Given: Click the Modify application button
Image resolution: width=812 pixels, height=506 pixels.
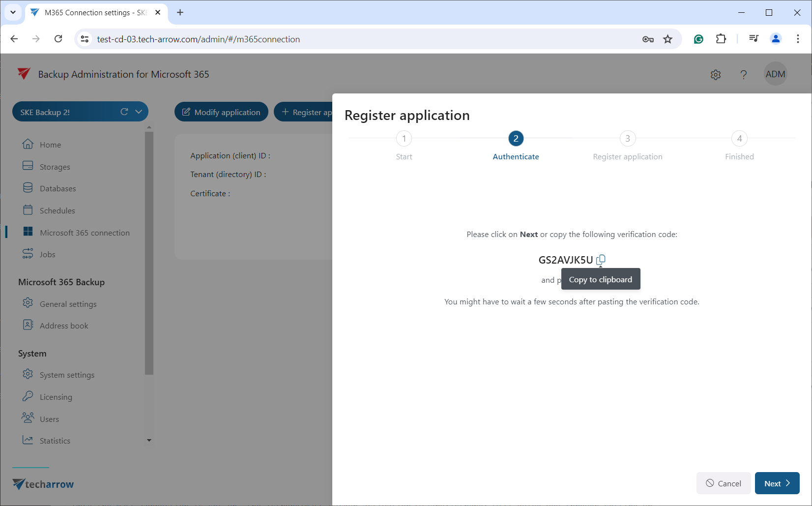Looking at the screenshot, I should point(221,112).
